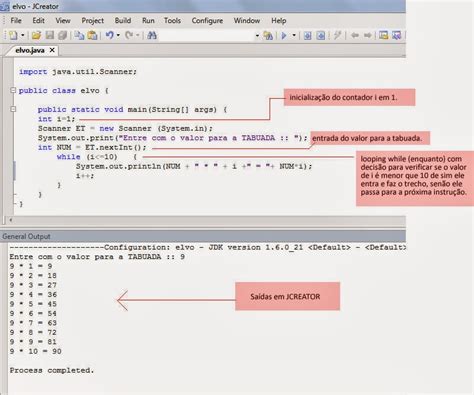Click the 'Process completed.' output text
This screenshot has height=395, width=474.
(52, 370)
